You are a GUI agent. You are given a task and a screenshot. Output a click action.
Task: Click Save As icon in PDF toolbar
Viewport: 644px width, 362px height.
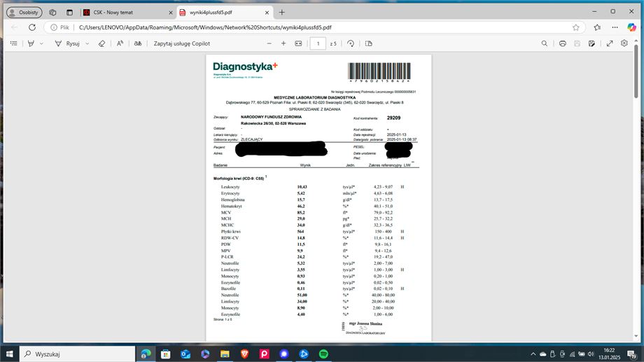coord(591,43)
